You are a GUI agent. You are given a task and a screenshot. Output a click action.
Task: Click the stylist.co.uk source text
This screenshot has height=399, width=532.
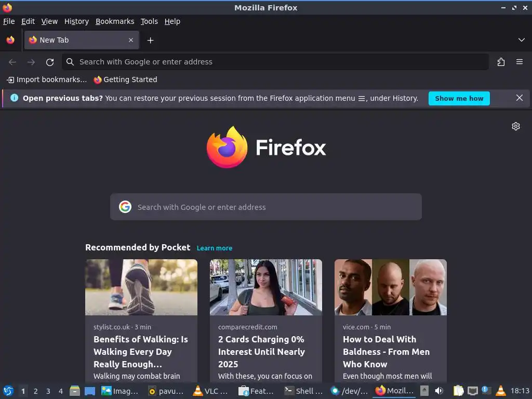(x=112, y=327)
